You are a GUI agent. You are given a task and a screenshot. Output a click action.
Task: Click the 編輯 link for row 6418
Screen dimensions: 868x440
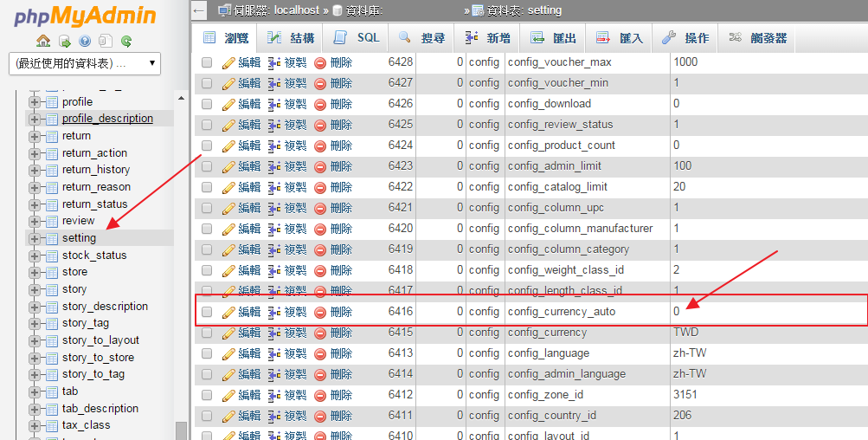tap(249, 270)
